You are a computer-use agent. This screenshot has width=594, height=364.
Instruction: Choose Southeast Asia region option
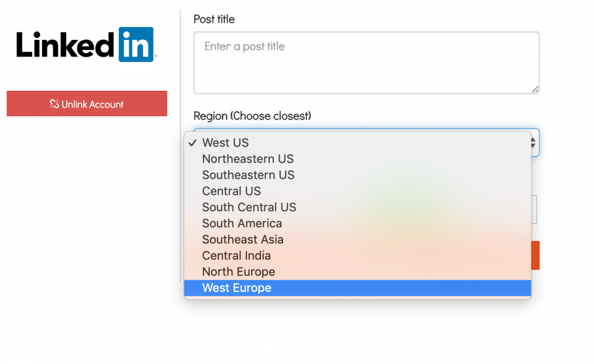coord(357,239)
